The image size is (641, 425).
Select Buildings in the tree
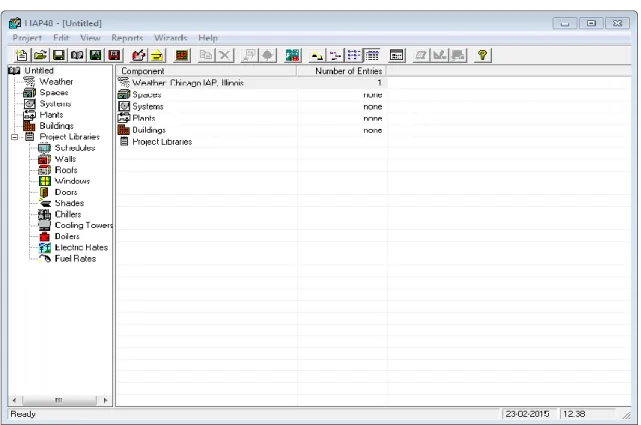[56, 126]
